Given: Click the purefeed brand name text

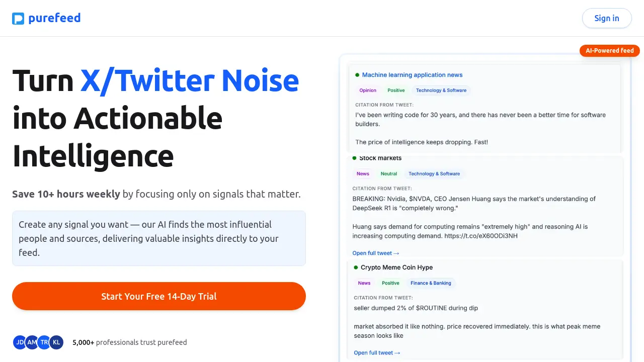Looking at the screenshot, I should click(54, 18).
